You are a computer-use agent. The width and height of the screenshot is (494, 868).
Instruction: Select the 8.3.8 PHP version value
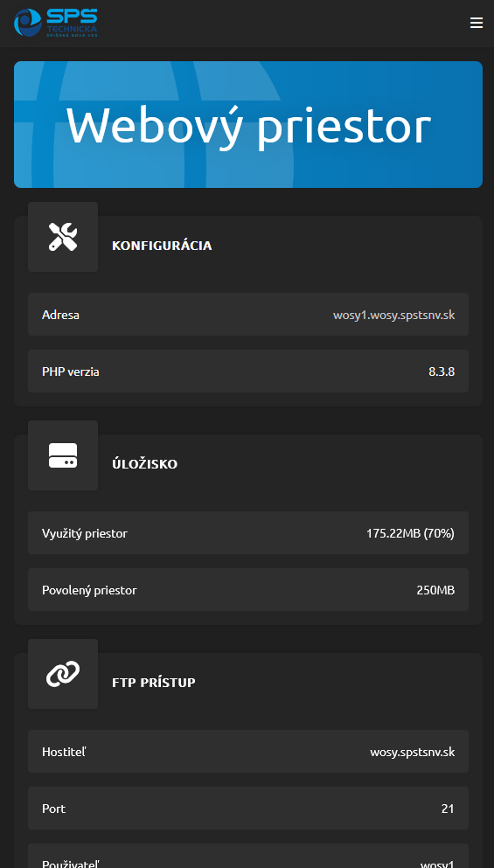pos(442,372)
